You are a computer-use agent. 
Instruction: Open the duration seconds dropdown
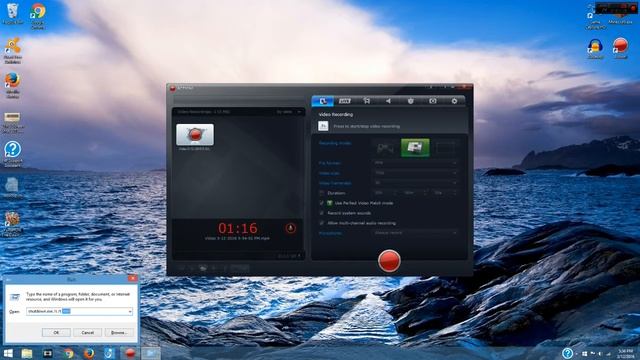point(444,193)
